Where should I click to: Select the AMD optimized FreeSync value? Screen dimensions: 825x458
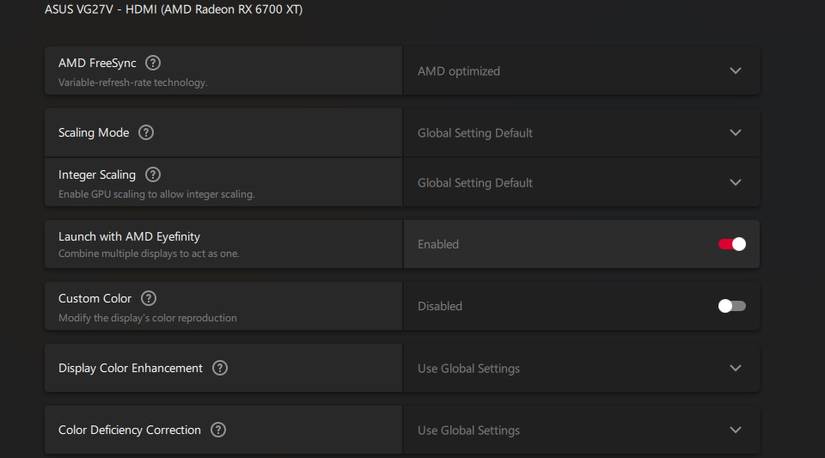(x=459, y=71)
